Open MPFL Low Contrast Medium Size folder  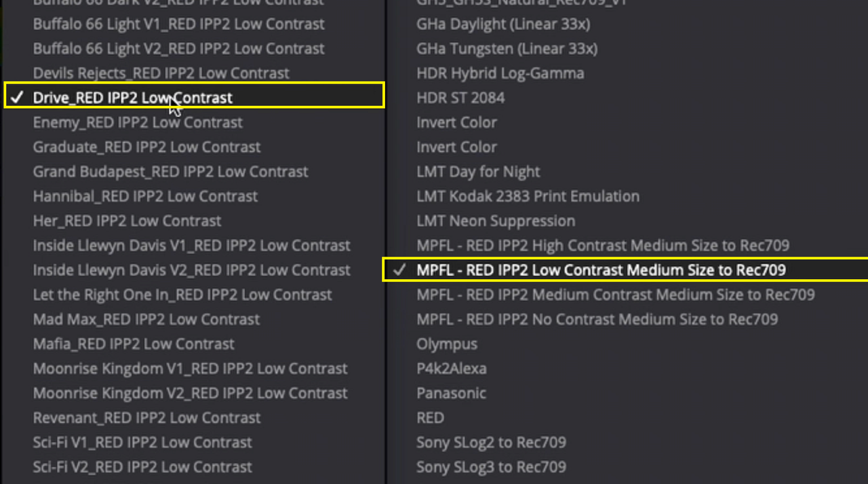[x=625, y=269]
